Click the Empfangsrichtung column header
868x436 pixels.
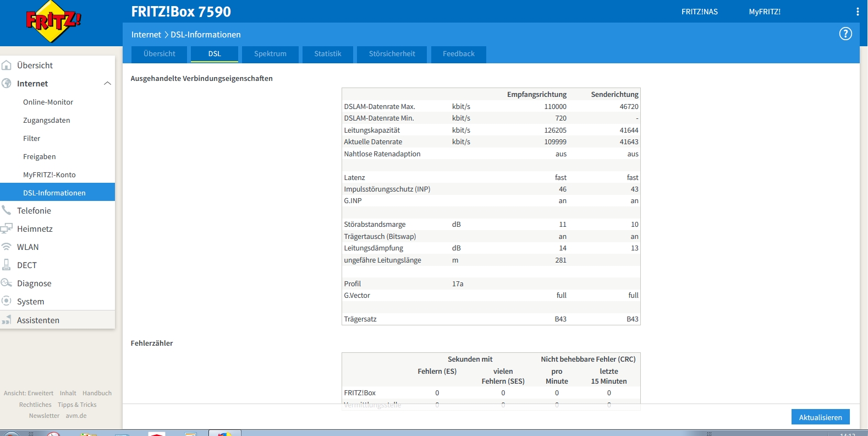tap(537, 95)
